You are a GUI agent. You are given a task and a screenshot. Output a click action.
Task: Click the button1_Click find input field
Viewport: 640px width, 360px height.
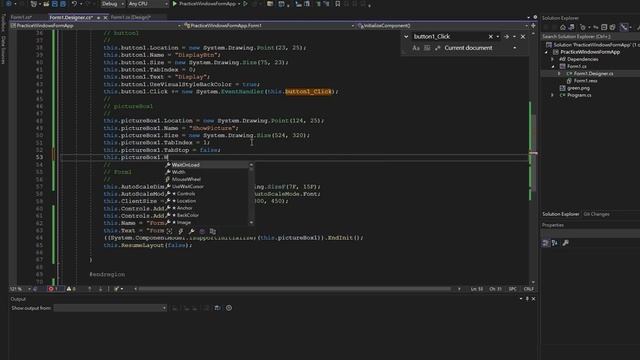coord(449,37)
